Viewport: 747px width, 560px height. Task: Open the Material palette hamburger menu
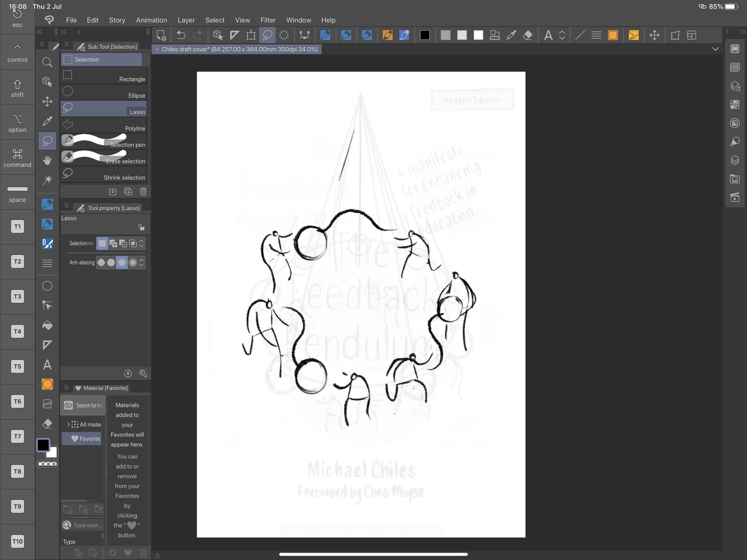66,388
